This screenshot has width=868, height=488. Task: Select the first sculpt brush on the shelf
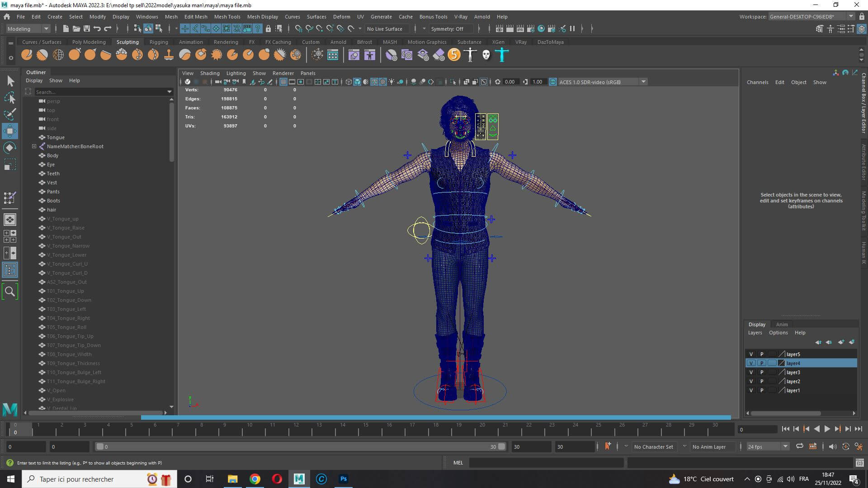point(27,55)
